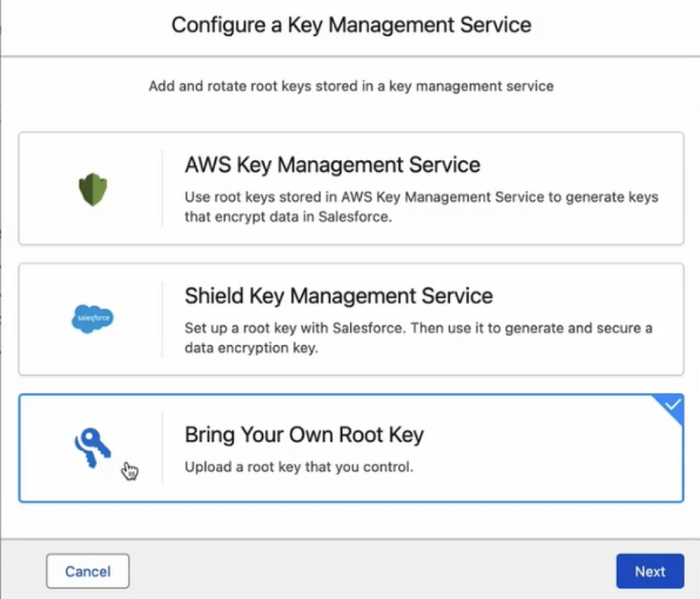
Task: Click the Shield root key description text
Action: pos(418,337)
